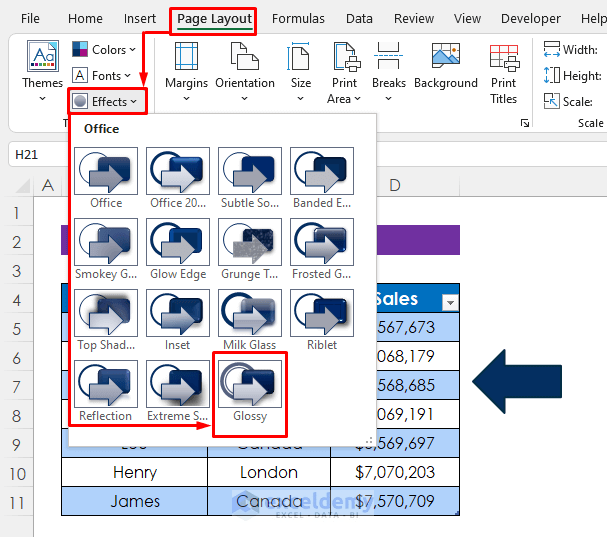Select row 10 header
This screenshot has width=607, height=537.
click(x=17, y=474)
